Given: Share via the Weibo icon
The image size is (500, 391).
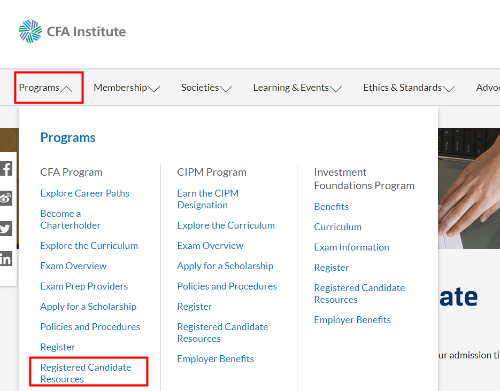Looking at the screenshot, I should click(x=6, y=198).
